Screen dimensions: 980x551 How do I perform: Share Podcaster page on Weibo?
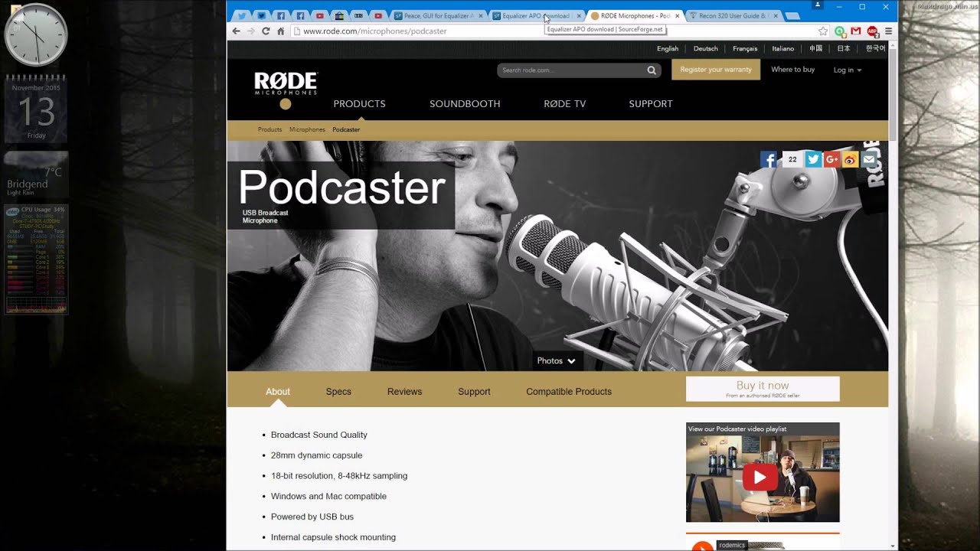[x=850, y=159]
